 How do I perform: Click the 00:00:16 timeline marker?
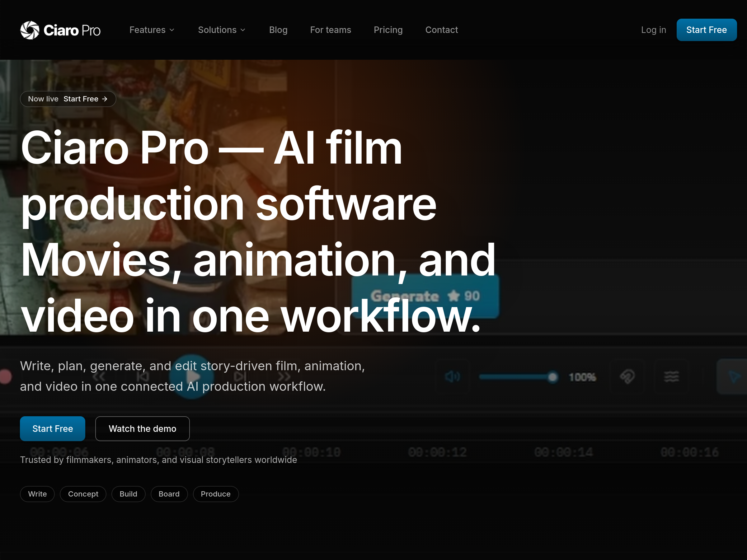[x=689, y=452]
